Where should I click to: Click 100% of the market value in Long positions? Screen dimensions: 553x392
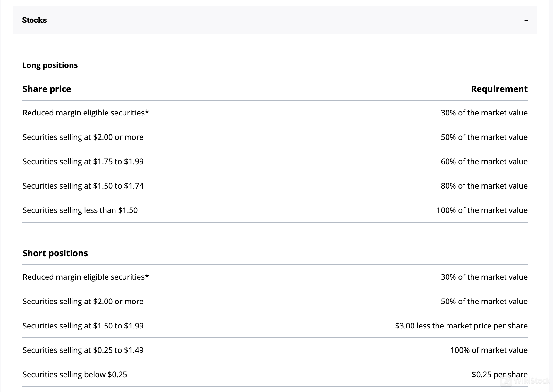[x=482, y=210]
